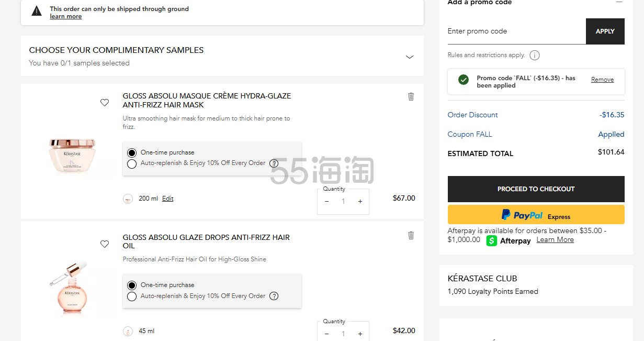644x341 pixels.
Task: Click the green promo applied checkmark icon
Action: click(x=464, y=80)
